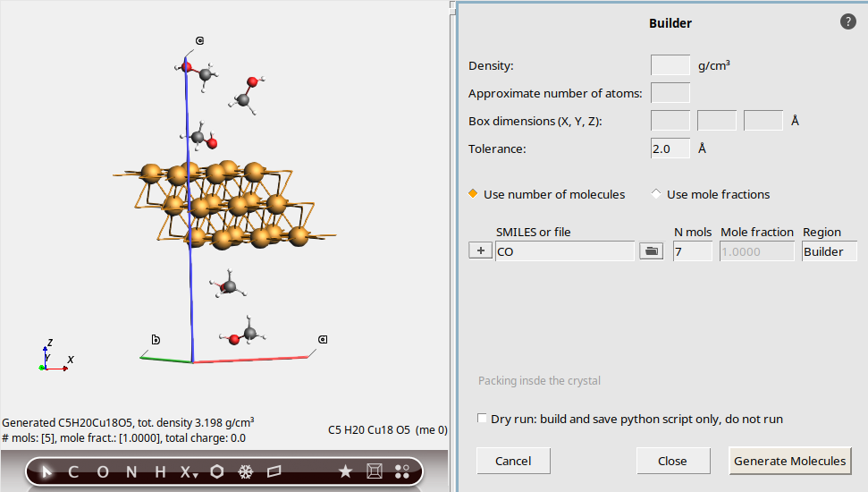868x492 pixels.
Task: Add a molecule row with plus button
Action: [x=480, y=252]
